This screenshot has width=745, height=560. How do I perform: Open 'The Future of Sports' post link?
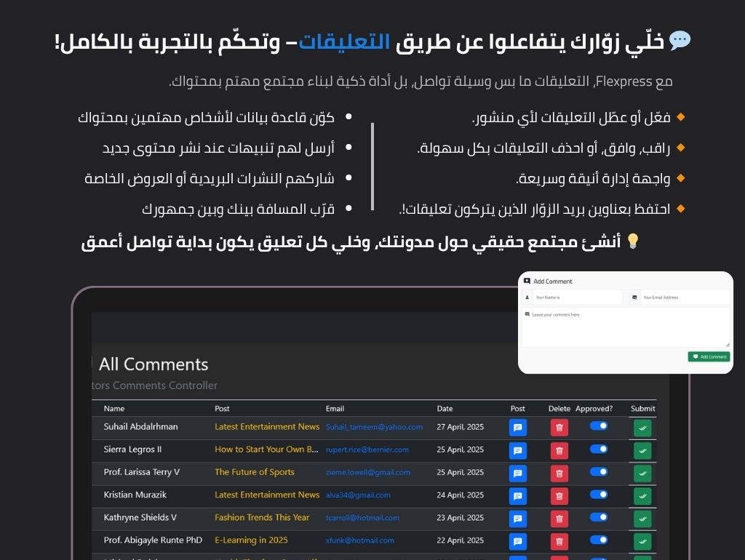click(254, 472)
